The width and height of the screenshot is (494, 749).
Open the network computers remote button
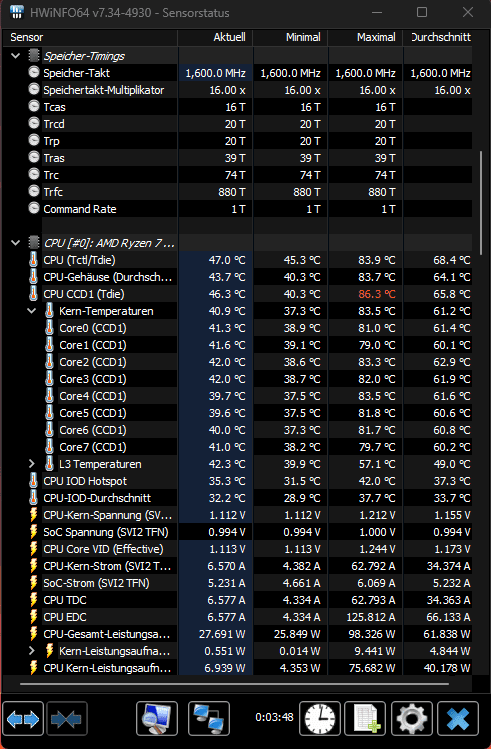pyautogui.click(x=209, y=718)
